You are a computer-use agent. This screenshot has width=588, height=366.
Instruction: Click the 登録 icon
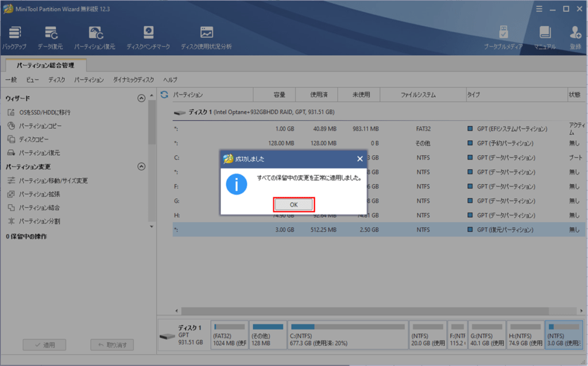click(x=575, y=37)
